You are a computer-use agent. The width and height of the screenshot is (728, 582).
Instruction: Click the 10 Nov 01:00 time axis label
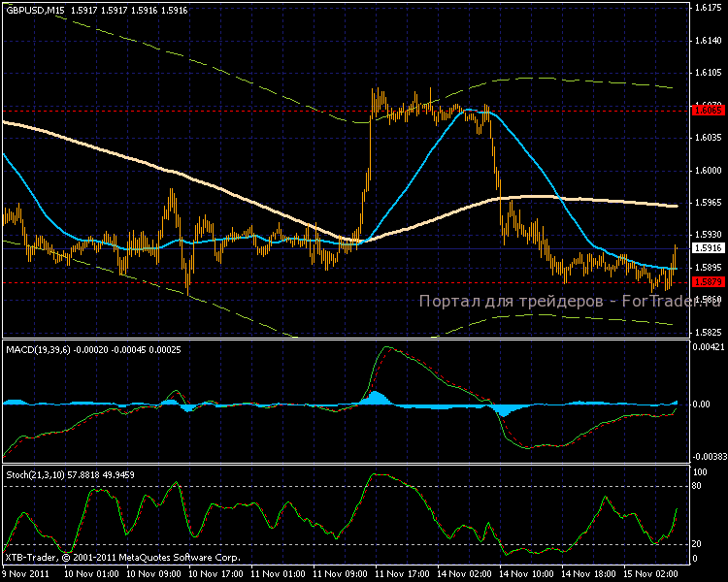pyautogui.click(x=92, y=574)
